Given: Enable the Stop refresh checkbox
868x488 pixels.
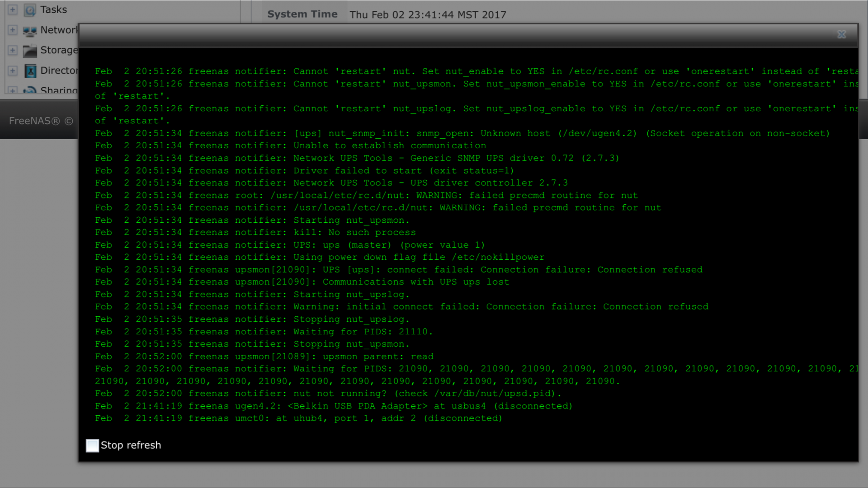Looking at the screenshot, I should (92, 446).
